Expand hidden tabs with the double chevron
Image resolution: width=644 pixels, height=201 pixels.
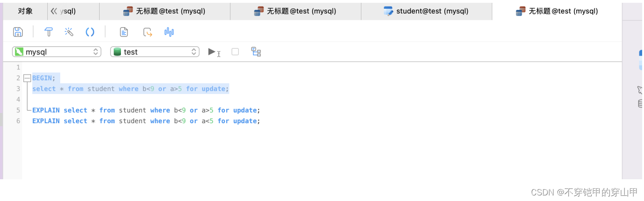point(54,11)
